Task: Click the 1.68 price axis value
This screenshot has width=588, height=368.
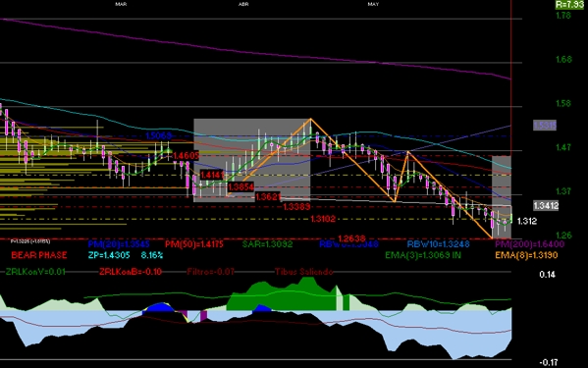Action: coord(563,59)
